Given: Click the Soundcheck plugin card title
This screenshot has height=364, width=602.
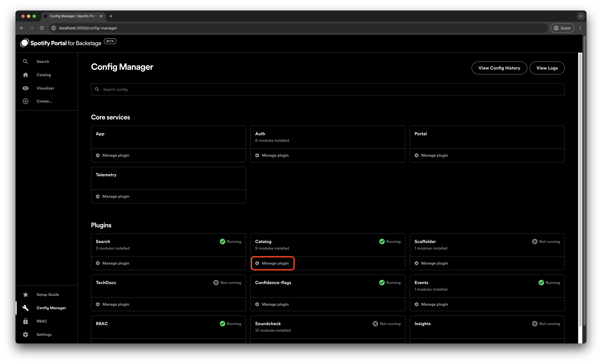Looking at the screenshot, I should click(x=268, y=323).
